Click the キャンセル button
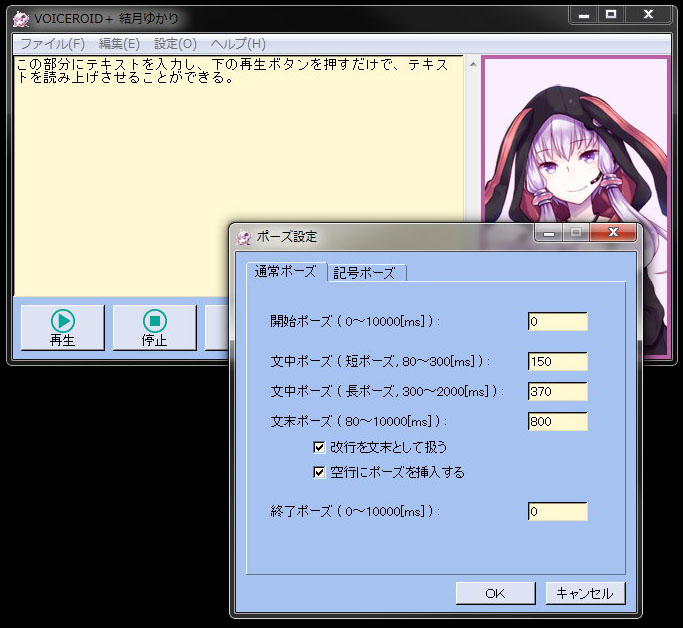The height and width of the screenshot is (628, 683). click(x=585, y=593)
